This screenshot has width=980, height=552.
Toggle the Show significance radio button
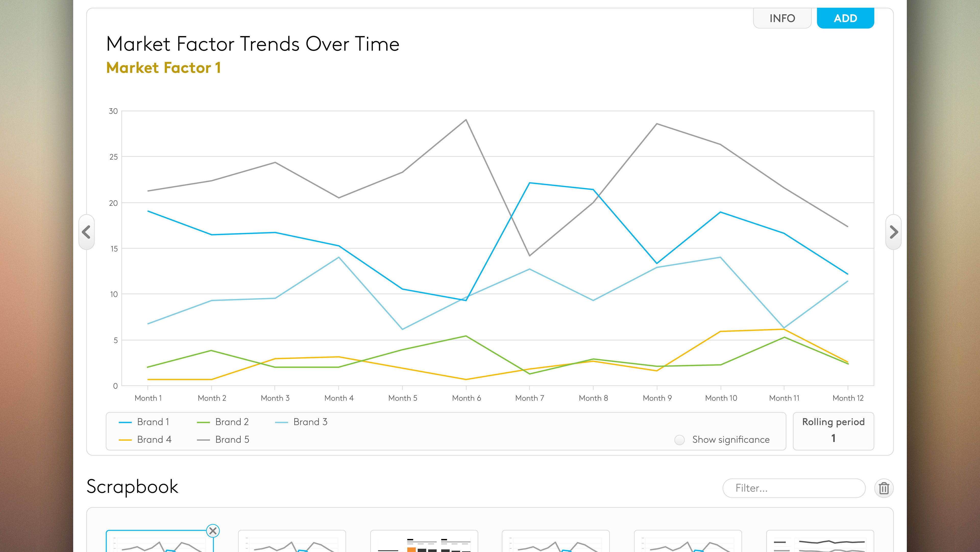pyautogui.click(x=679, y=440)
